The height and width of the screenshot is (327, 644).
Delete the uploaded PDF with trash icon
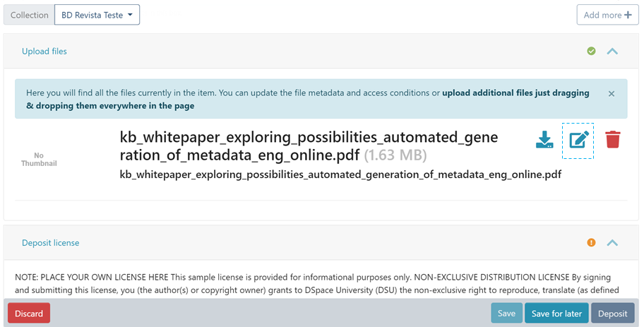612,140
